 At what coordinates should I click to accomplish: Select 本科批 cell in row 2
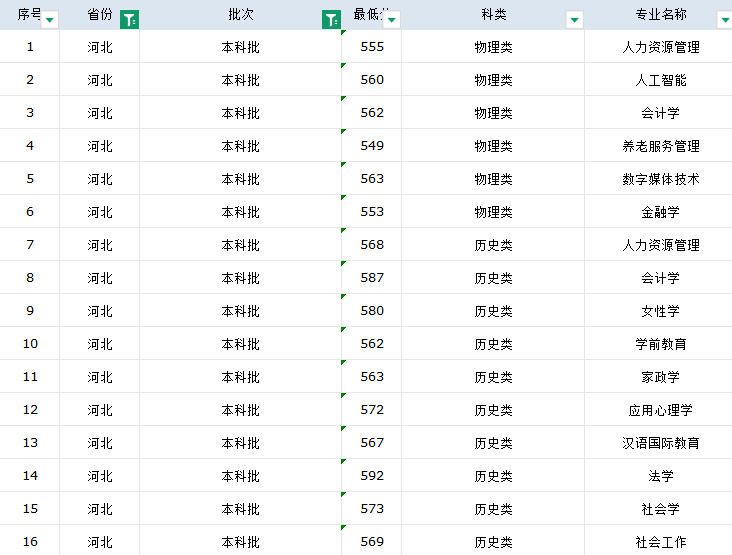(x=240, y=80)
